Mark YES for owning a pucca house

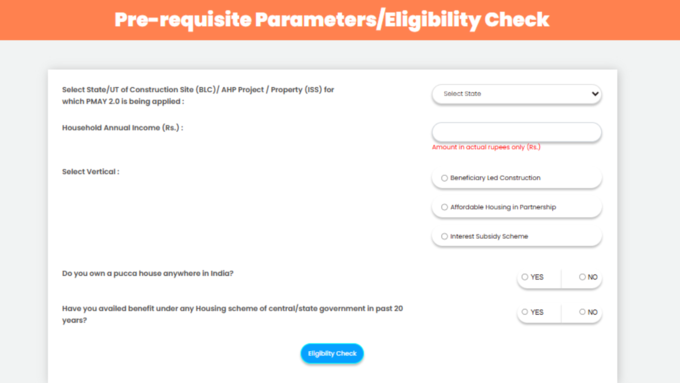click(525, 277)
